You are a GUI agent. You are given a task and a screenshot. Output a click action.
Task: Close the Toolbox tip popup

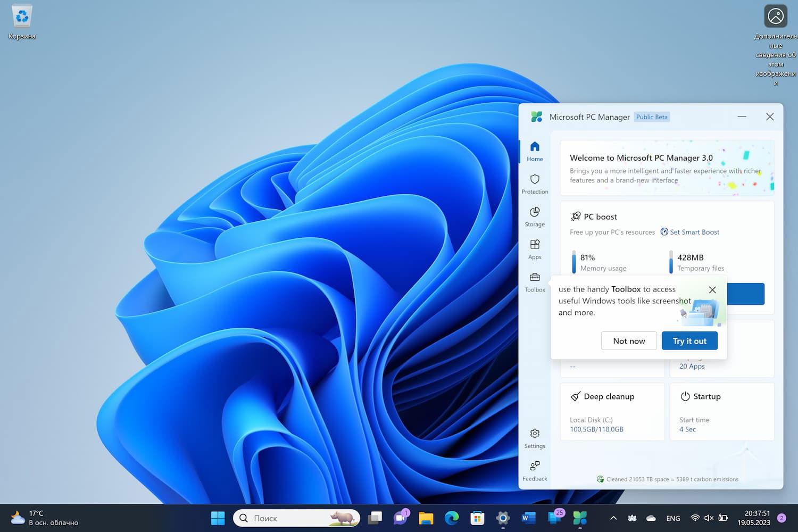point(712,290)
